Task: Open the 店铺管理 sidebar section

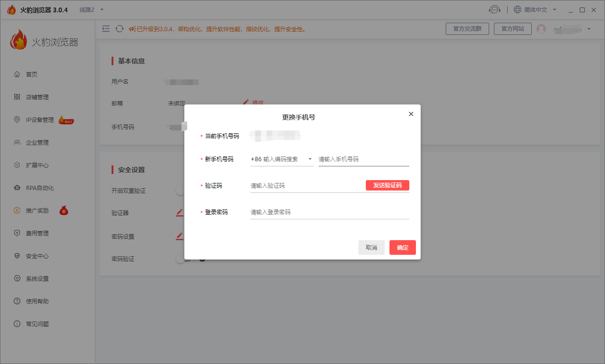Action: (x=34, y=97)
